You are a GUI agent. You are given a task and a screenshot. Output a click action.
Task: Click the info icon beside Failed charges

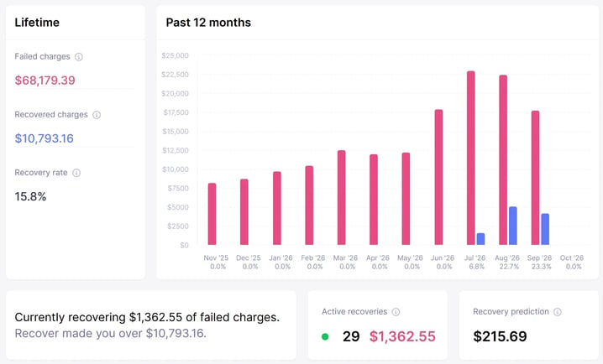(79, 57)
